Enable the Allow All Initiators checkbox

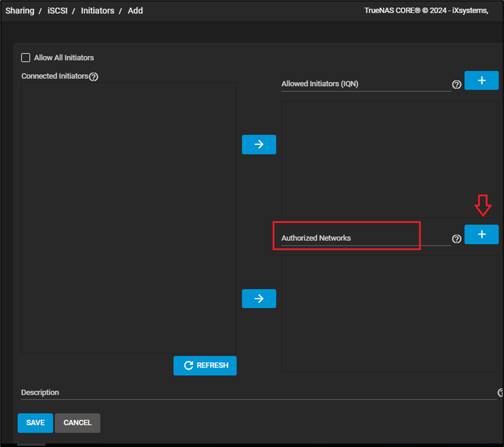pyautogui.click(x=26, y=57)
